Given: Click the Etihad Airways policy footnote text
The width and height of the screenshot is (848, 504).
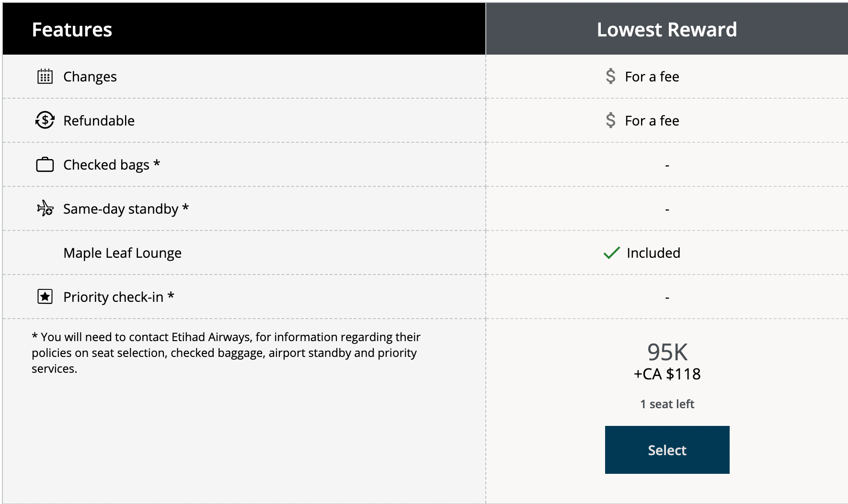Looking at the screenshot, I should coord(226,353).
